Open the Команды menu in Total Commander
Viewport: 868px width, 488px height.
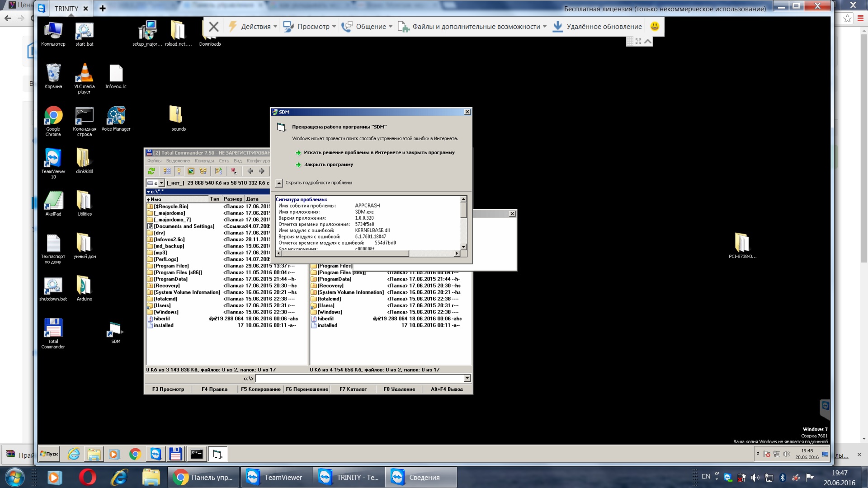pos(204,161)
